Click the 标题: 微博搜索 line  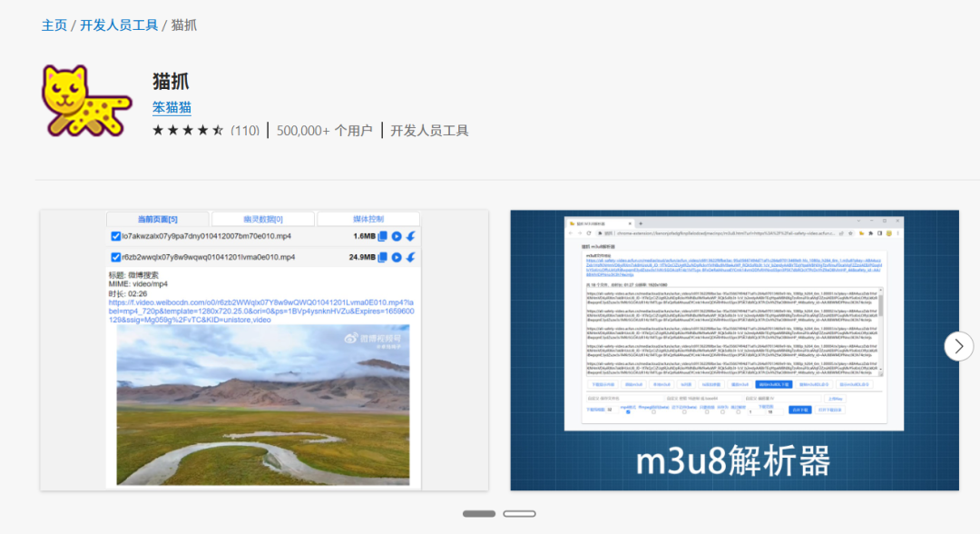133,275
